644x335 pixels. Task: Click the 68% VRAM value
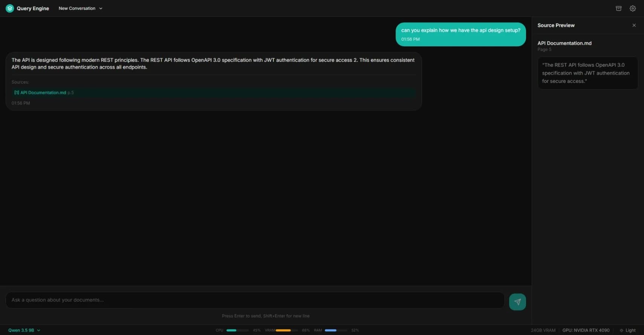(306, 330)
